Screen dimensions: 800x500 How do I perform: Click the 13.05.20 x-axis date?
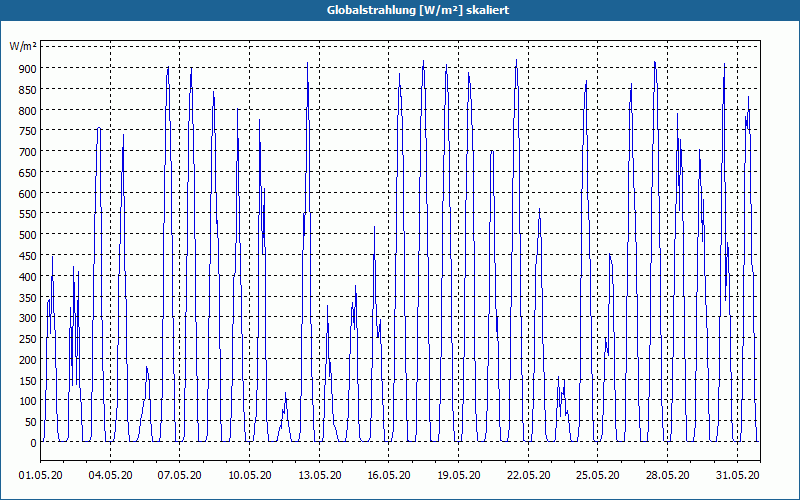tap(319, 475)
